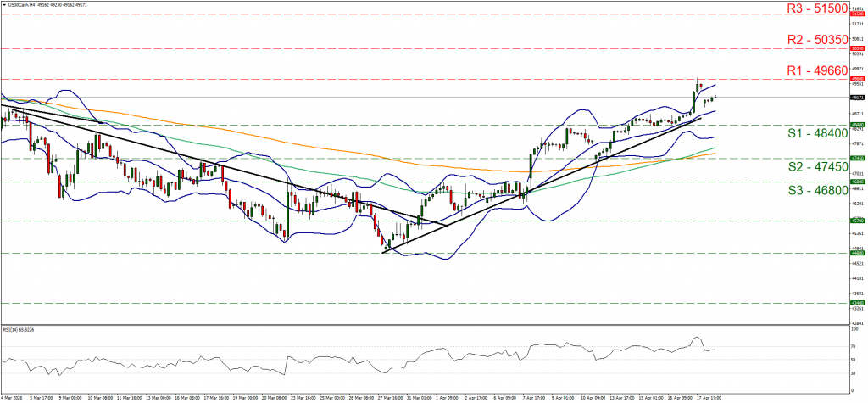Image resolution: width=868 pixels, height=403 pixels.
Task: Click the green 48400 price axis tag
Action: pos(858,125)
